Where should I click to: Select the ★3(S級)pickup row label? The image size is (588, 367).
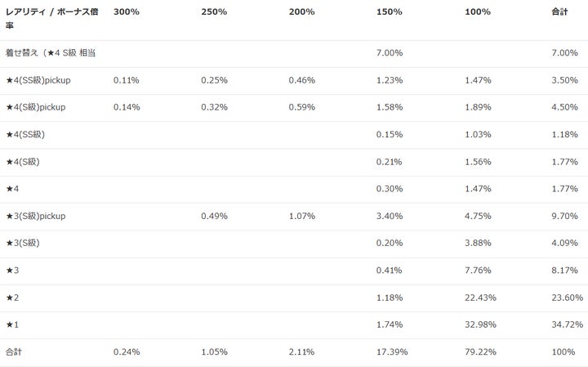tap(38, 216)
